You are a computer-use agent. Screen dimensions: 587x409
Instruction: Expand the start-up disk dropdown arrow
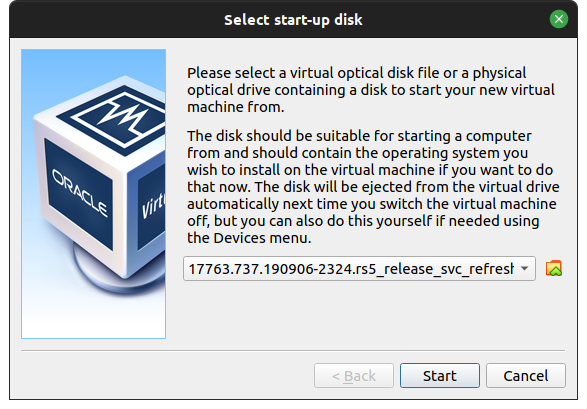(x=524, y=268)
